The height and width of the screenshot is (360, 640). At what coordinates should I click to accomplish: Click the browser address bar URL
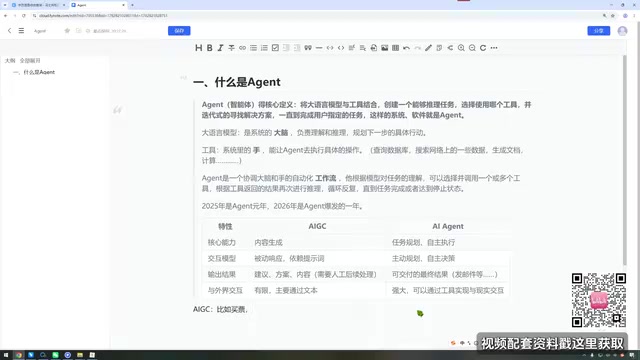pos(103,16)
